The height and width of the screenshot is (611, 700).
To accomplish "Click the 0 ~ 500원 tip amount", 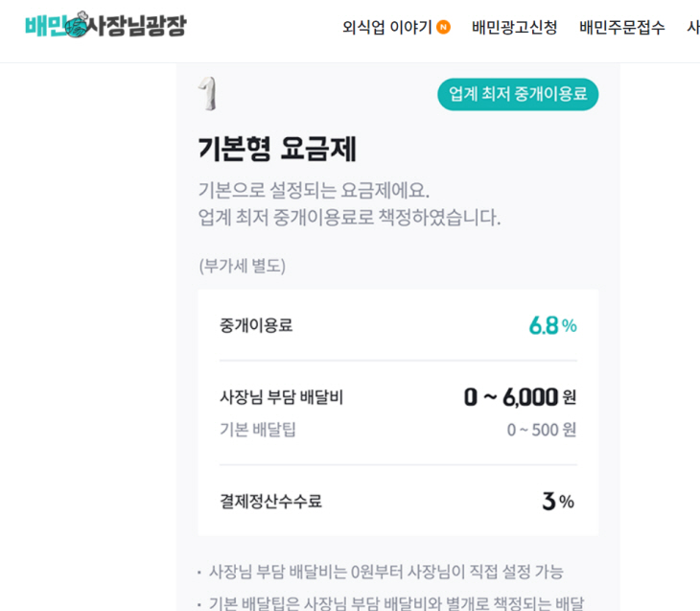I will click(x=541, y=429).
